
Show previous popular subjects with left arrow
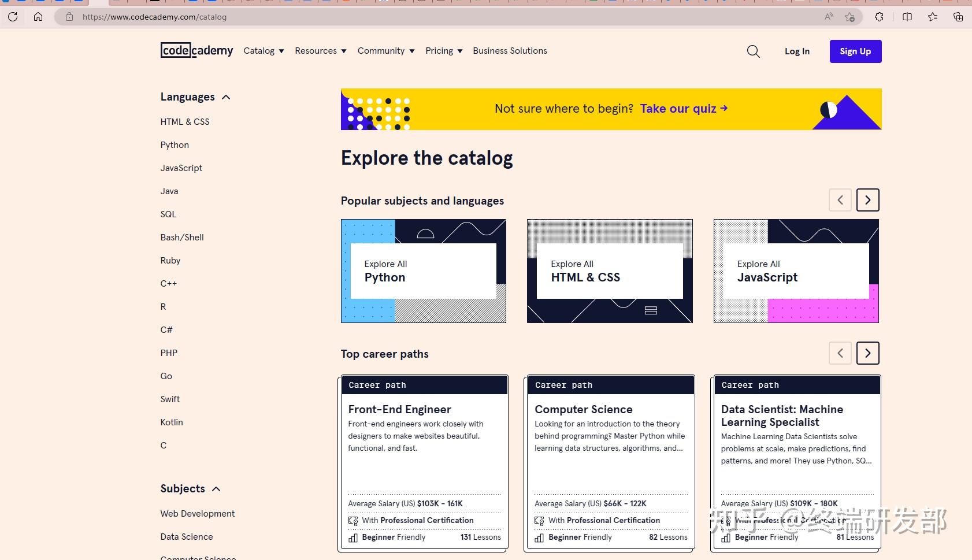click(x=840, y=200)
